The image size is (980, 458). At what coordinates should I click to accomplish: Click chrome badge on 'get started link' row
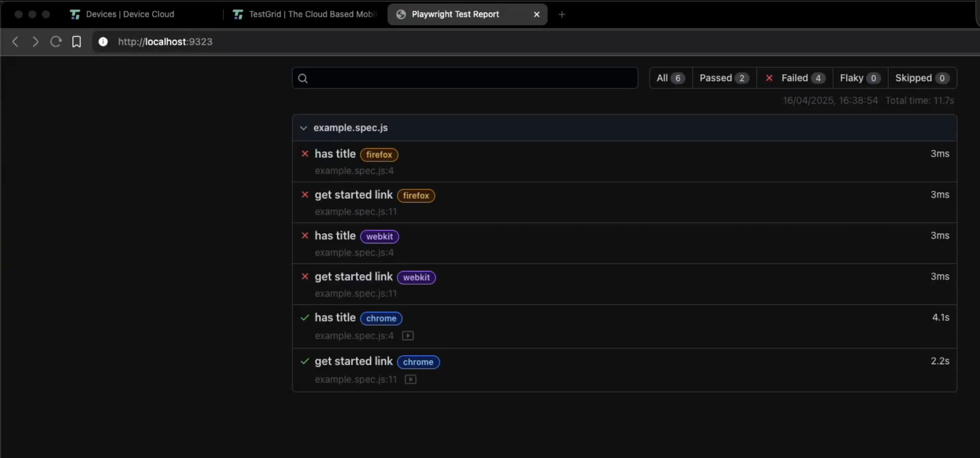pos(418,362)
